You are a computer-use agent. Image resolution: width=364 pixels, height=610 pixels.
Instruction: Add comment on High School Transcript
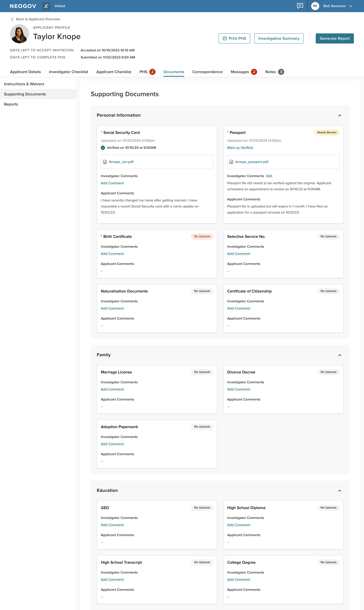point(112,580)
